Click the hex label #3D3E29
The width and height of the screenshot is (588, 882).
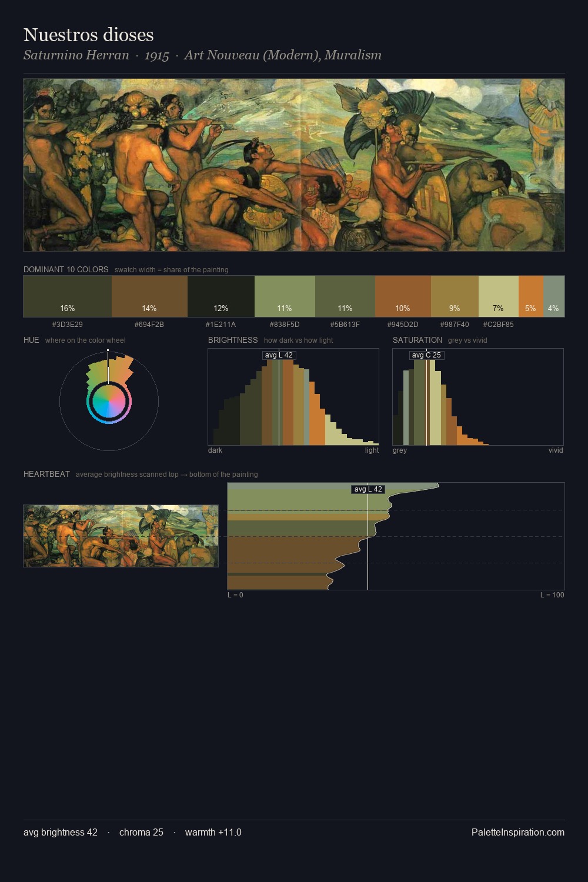(x=68, y=325)
